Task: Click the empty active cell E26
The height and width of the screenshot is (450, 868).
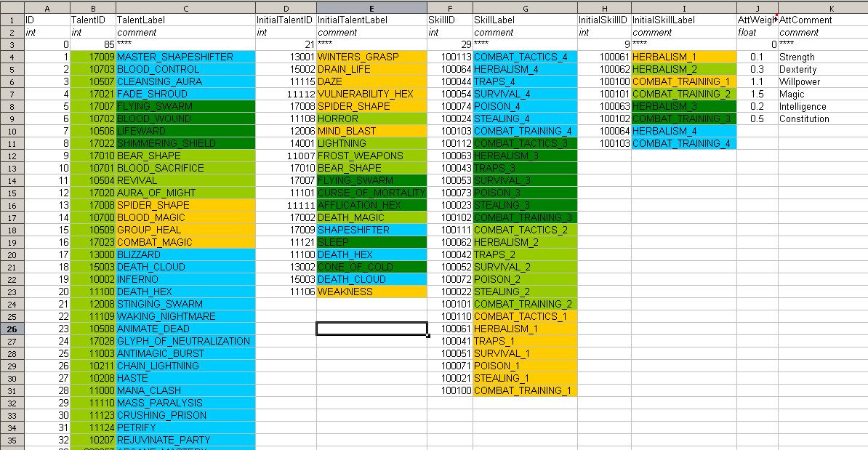Action: 371,329
